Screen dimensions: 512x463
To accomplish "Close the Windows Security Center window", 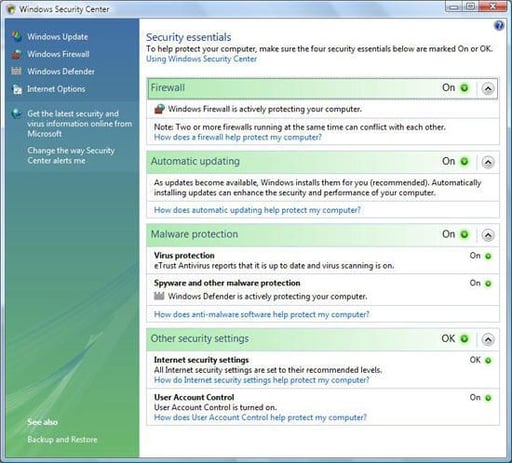I will tap(493, 6).
